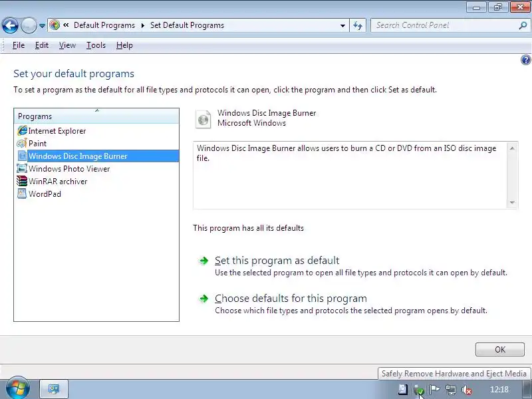Click the green arrow beside Set this program
532x399 pixels.
point(203,261)
